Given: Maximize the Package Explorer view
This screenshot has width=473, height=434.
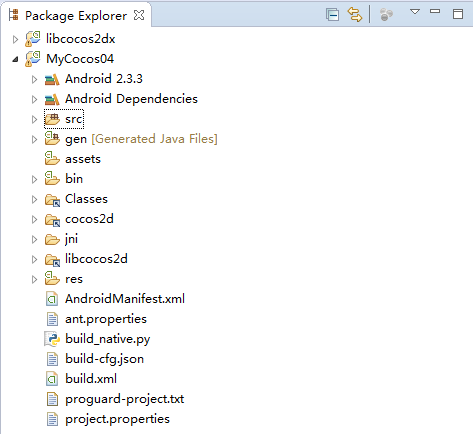Looking at the screenshot, I should [458, 14].
